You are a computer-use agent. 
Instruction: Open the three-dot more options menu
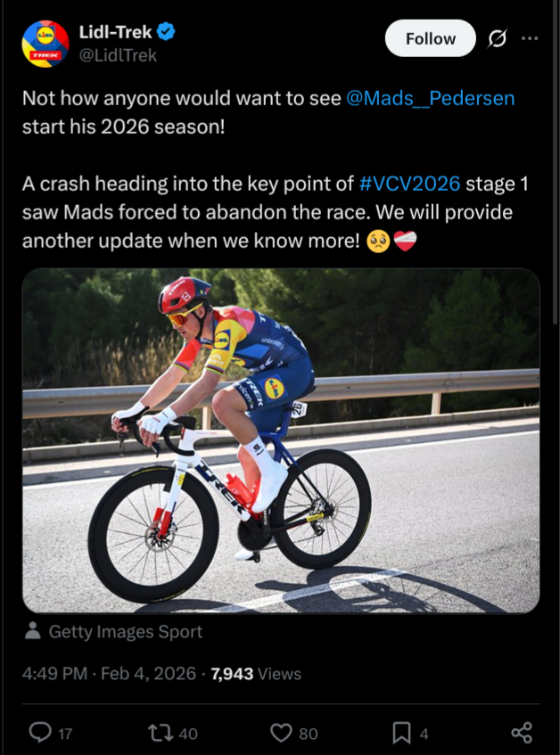click(x=530, y=38)
